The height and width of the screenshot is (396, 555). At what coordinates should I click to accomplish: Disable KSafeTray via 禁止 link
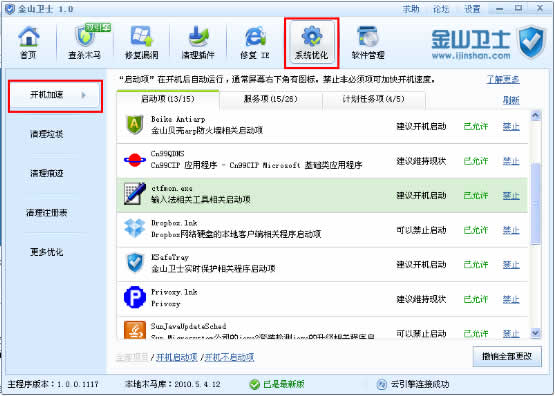point(511,265)
